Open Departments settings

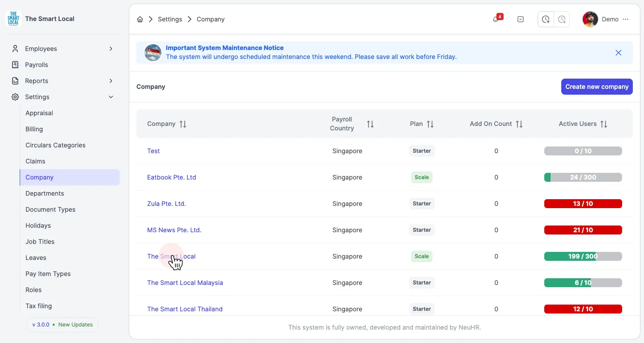point(70,193)
